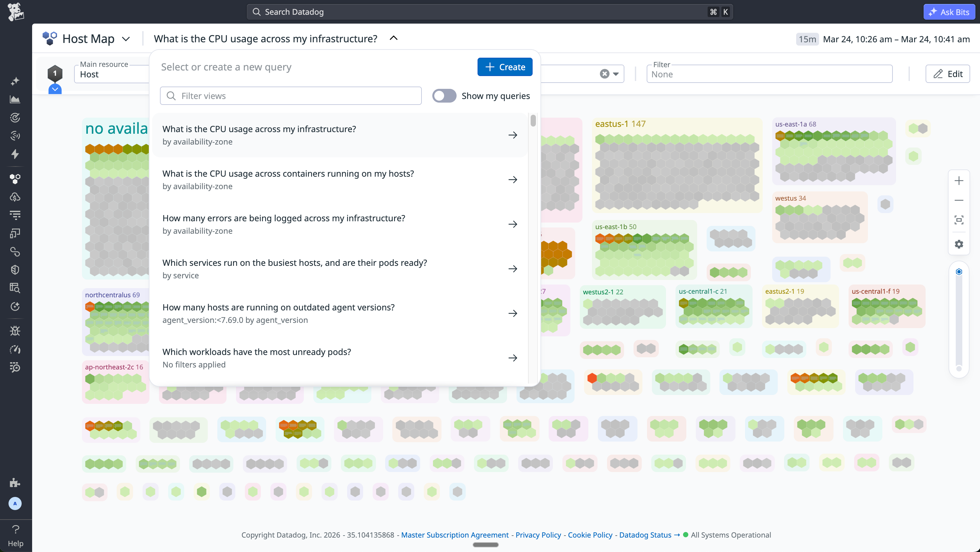Open Bug tracking icon in sidebar
The width and height of the screenshot is (980, 552).
(x=15, y=331)
